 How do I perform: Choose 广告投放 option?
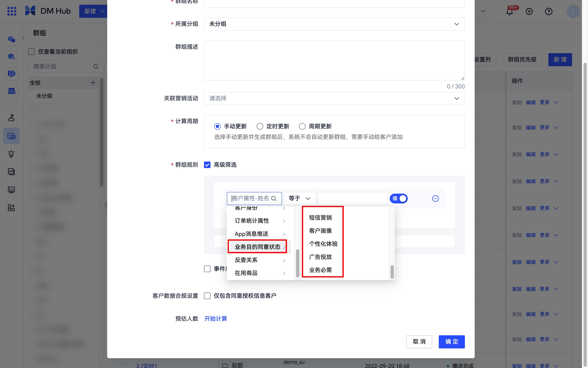click(x=321, y=257)
